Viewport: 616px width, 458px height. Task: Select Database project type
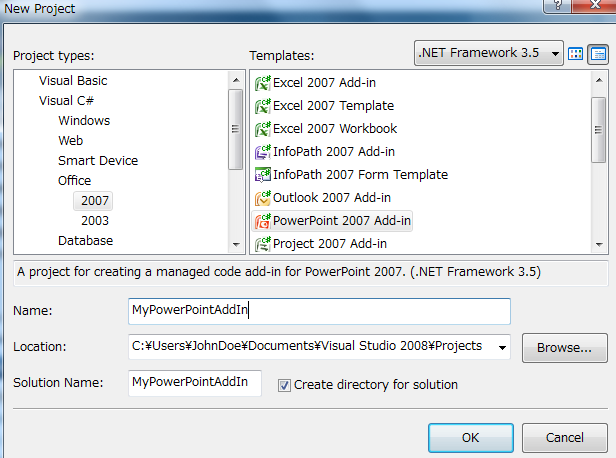86,241
